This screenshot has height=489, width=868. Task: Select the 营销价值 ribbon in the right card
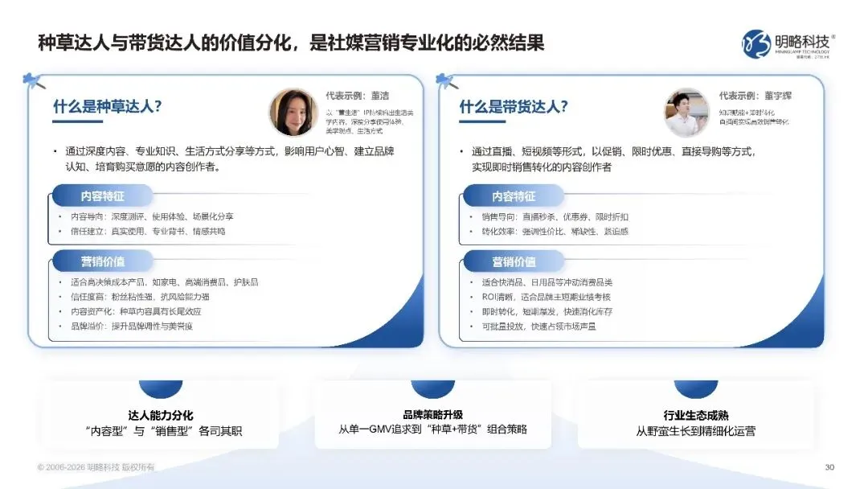(514, 261)
